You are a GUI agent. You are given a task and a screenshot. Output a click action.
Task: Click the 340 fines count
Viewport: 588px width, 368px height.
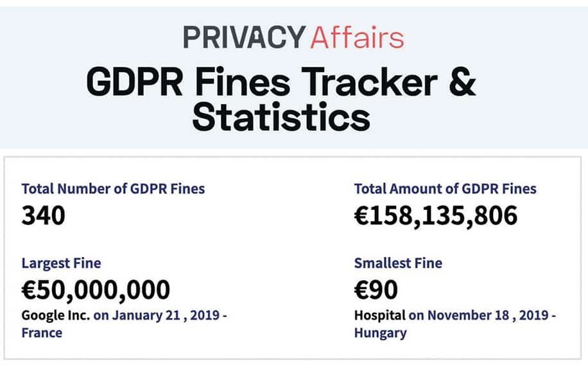44,216
